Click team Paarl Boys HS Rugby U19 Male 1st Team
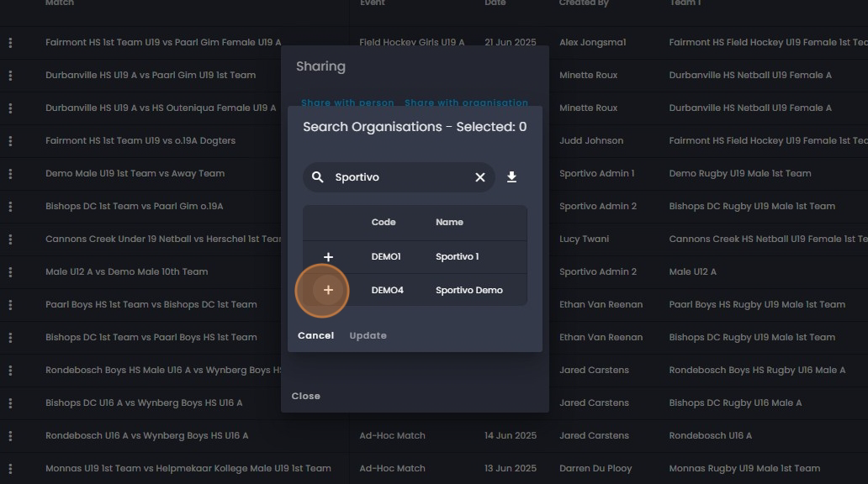Screen dimensions: 868x484 (x=757, y=305)
